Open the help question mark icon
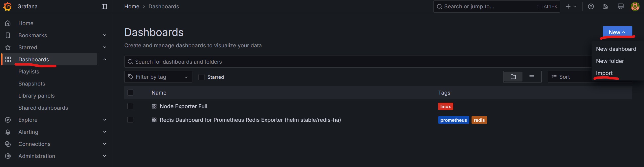Image resolution: width=644 pixels, height=167 pixels. 591,7
